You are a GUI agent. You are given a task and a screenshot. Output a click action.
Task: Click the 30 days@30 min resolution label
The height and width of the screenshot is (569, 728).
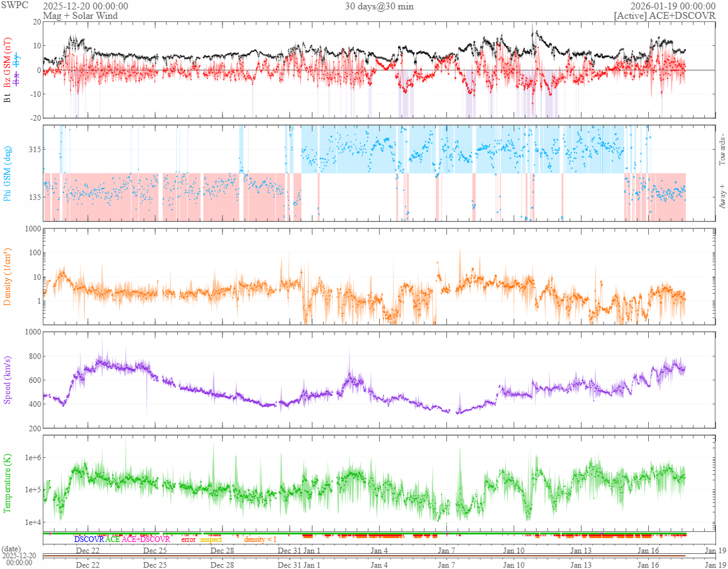(x=379, y=6)
